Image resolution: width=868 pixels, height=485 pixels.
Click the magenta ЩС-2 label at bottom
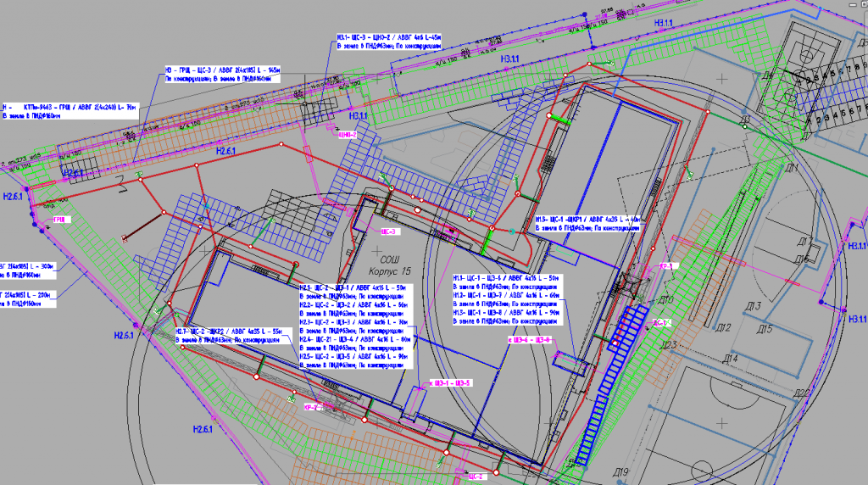click(x=475, y=477)
